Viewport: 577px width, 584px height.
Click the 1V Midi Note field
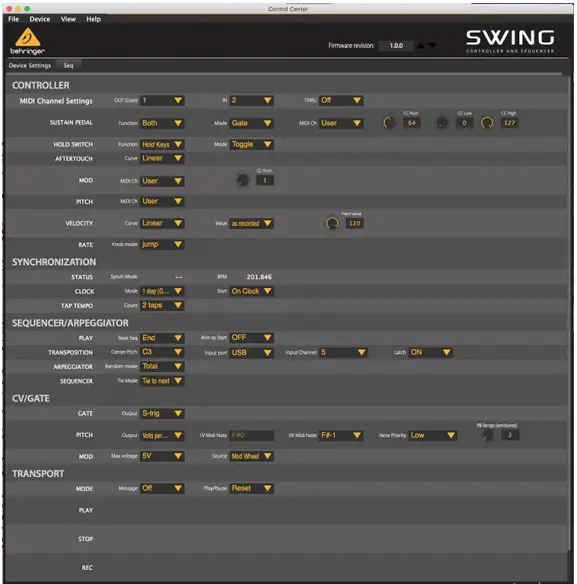(251, 435)
